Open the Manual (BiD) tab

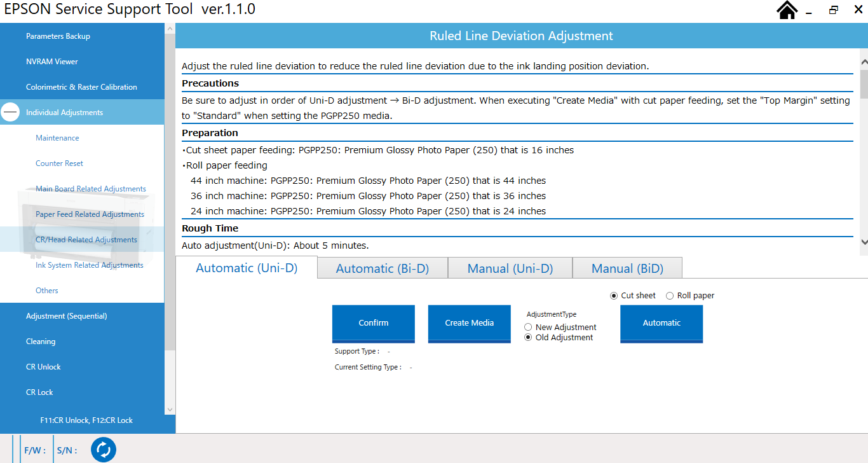(x=627, y=268)
